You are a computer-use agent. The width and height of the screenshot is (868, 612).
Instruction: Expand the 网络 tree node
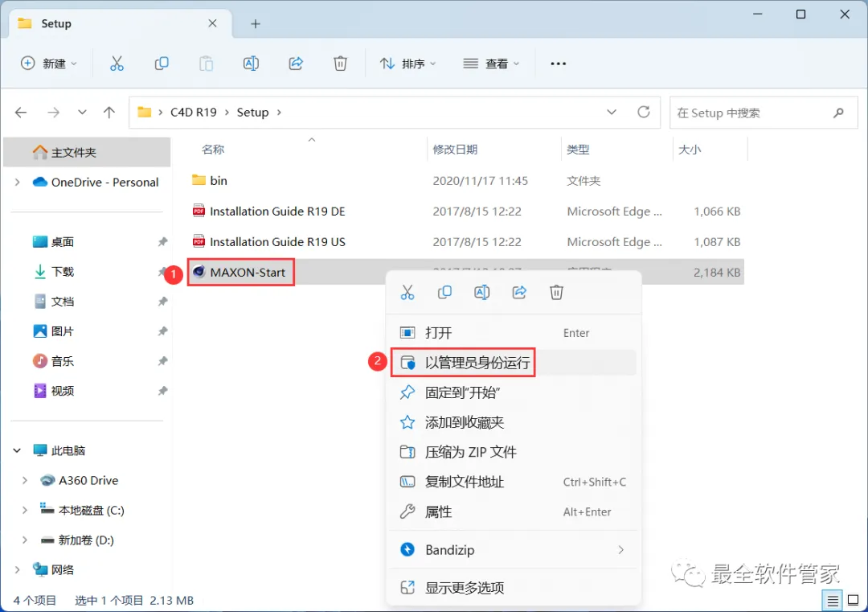(17, 570)
